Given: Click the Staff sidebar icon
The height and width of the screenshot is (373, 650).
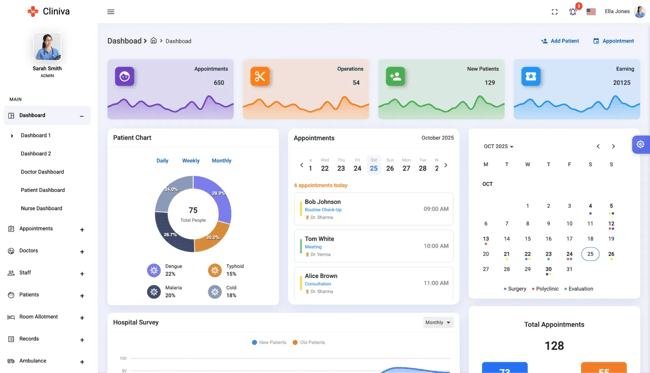Looking at the screenshot, I should pyautogui.click(x=11, y=273).
